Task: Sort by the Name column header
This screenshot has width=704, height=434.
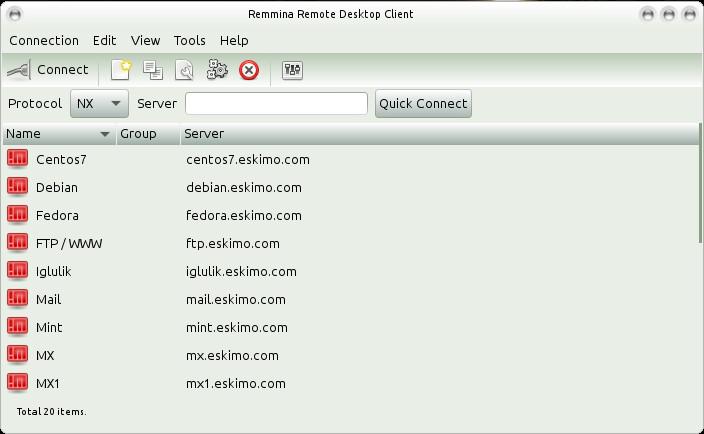Action: (x=58, y=133)
